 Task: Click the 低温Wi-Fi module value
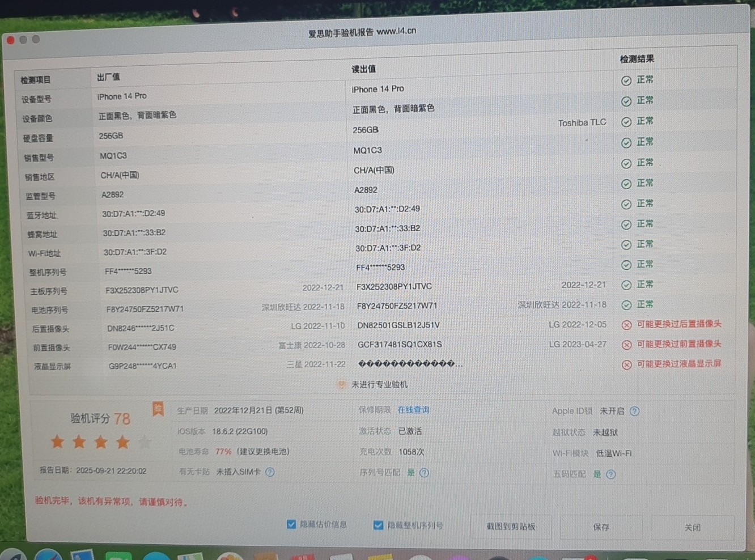pyautogui.click(x=613, y=453)
